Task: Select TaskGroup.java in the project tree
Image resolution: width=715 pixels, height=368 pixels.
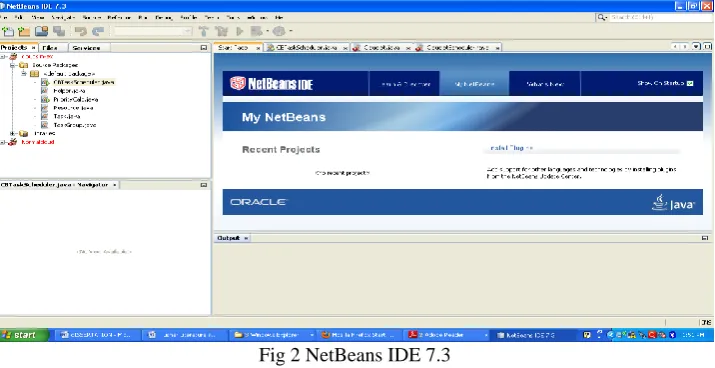Action: [75, 125]
